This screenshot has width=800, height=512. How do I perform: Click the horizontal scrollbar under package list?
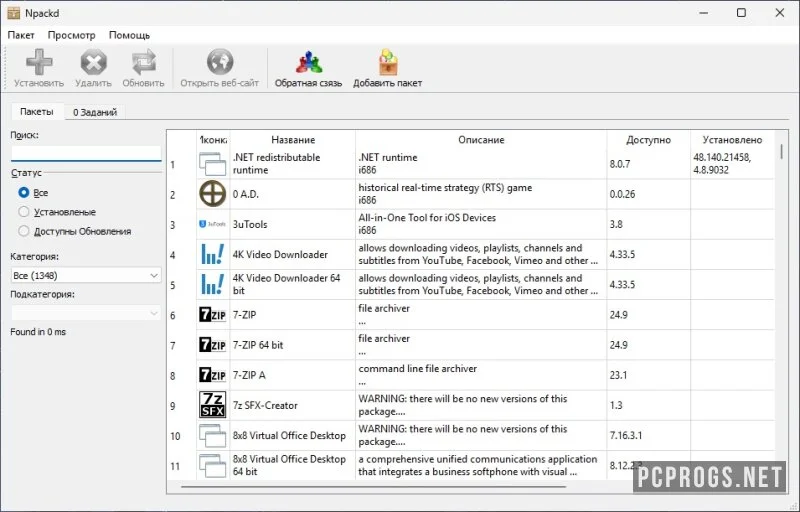tap(373, 487)
